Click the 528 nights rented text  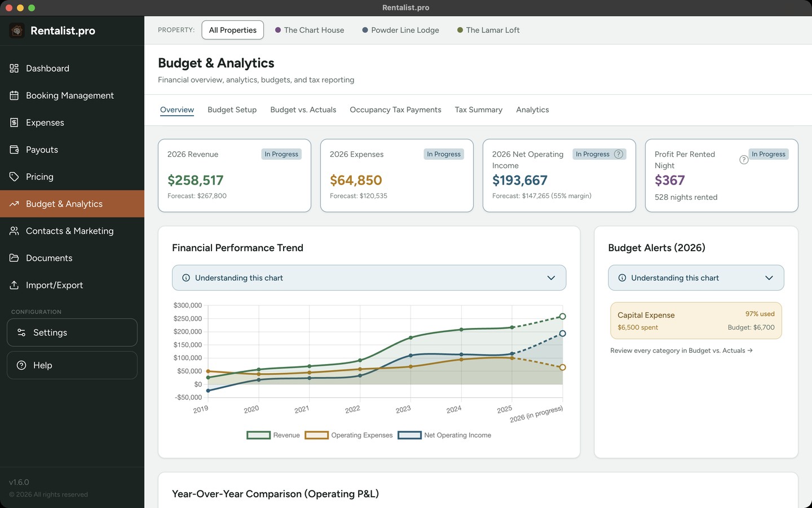pos(686,197)
